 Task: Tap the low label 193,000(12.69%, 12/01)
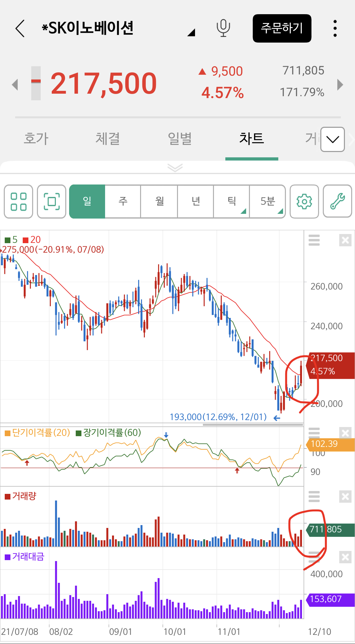point(218,417)
